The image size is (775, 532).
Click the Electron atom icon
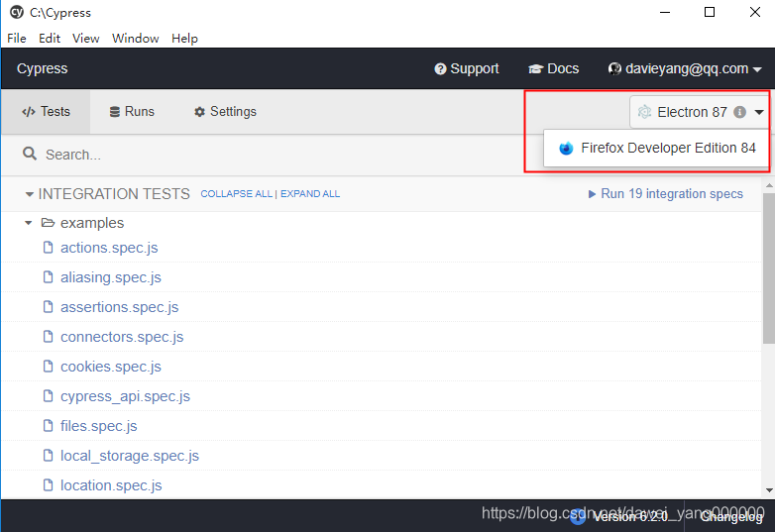tap(644, 112)
